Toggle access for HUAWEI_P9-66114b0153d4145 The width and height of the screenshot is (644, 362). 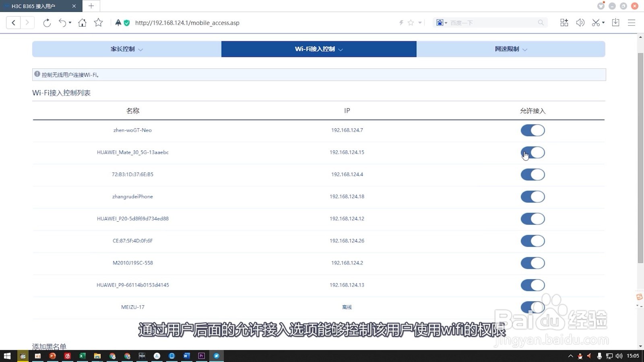tap(533, 285)
